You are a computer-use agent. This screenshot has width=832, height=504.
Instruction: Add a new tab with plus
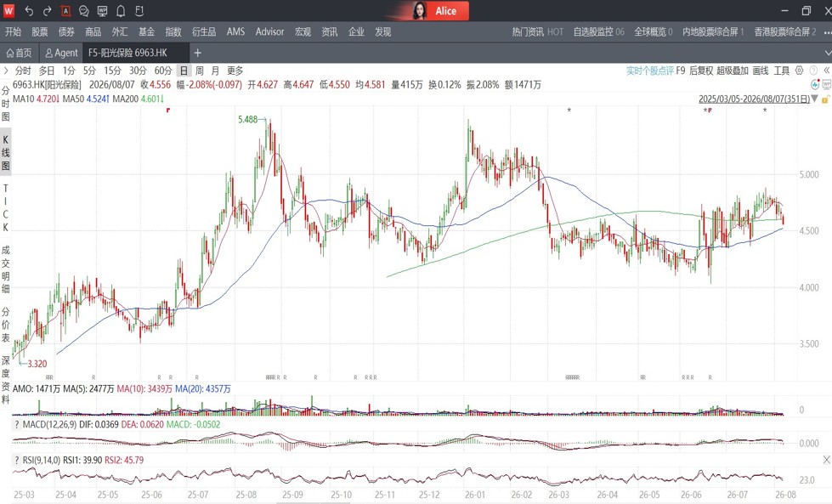197,53
